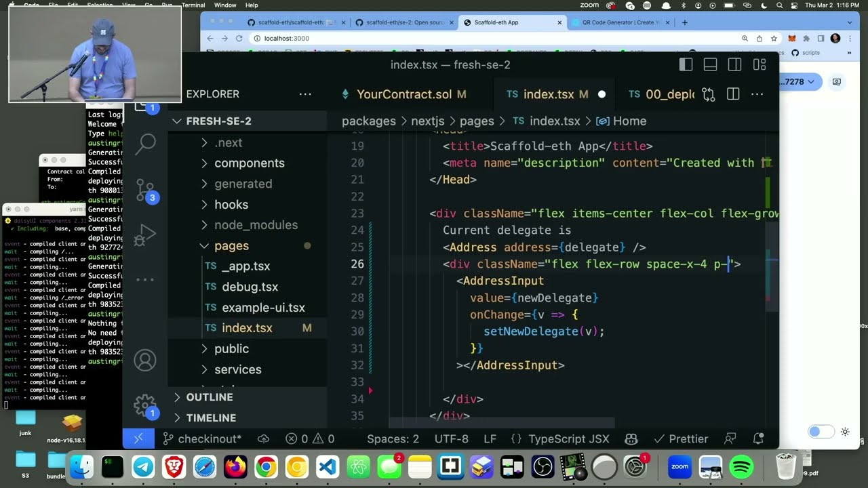Open Manage gear in VS Code activity bar

tap(145, 406)
